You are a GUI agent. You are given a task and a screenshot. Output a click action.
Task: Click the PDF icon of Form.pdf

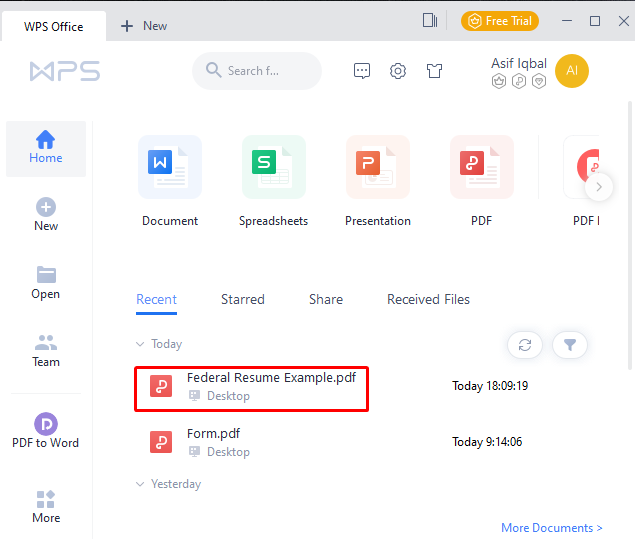tap(161, 441)
